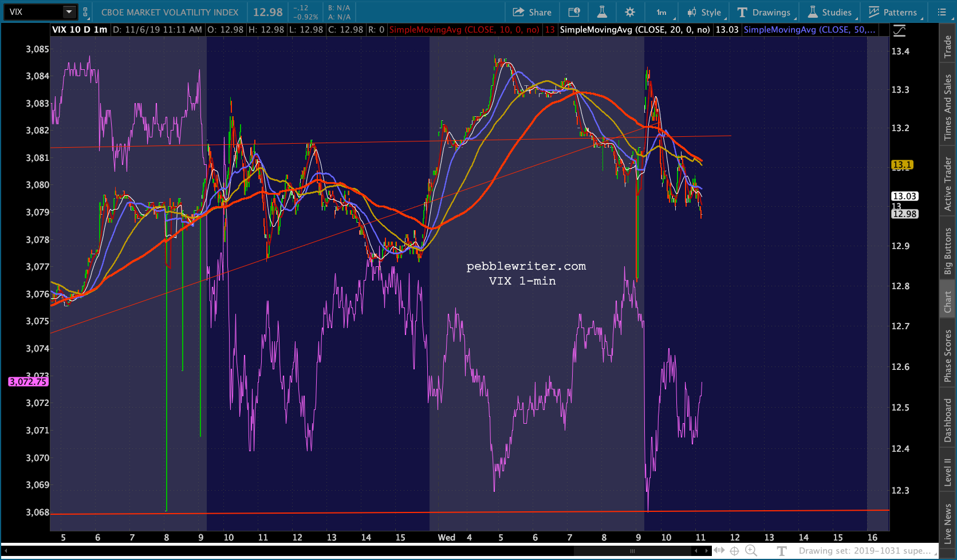The height and width of the screenshot is (560, 957).
Task: Click the 13.1 yellow price bubble
Action: (902, 165)
